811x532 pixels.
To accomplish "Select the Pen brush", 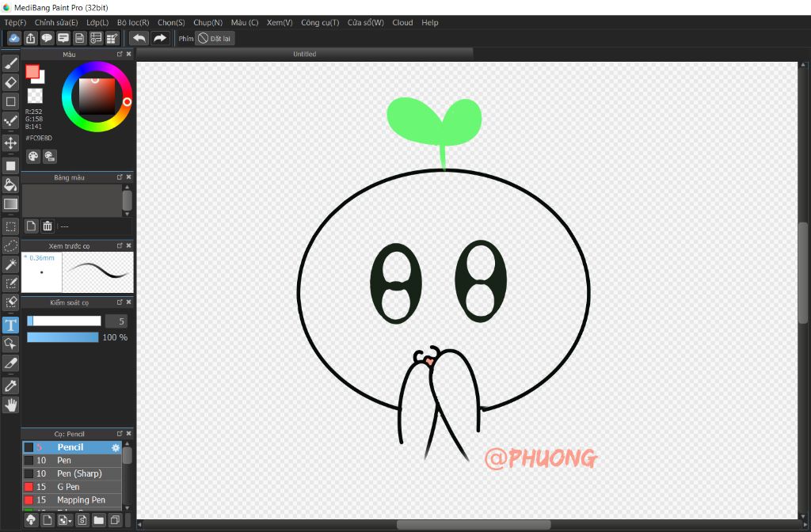I will pos(72,460).
